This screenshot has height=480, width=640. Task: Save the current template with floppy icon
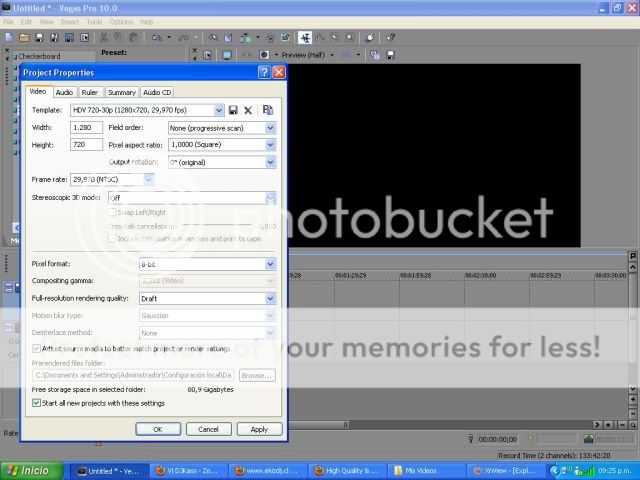233,110
